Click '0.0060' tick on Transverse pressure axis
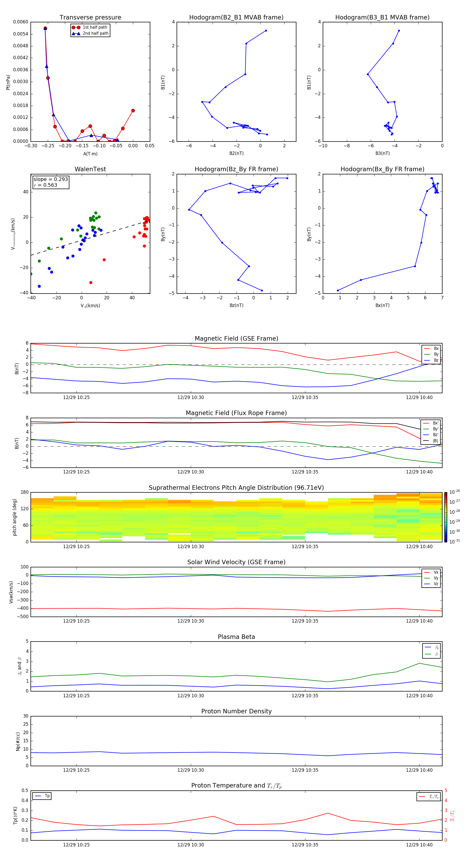The height and width of the screenshot is (868, 473). pos(20,22)
